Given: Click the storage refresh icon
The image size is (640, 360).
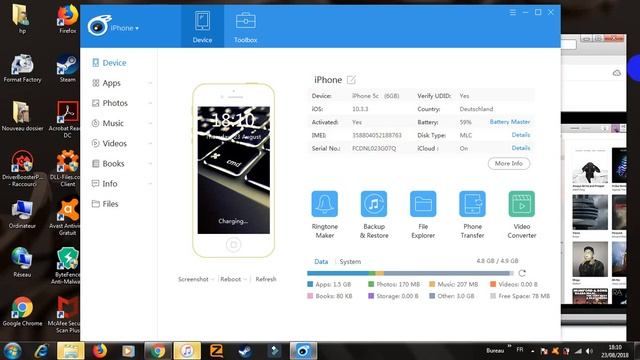Looking at the screenshot, I should click(x=522, y=273).
